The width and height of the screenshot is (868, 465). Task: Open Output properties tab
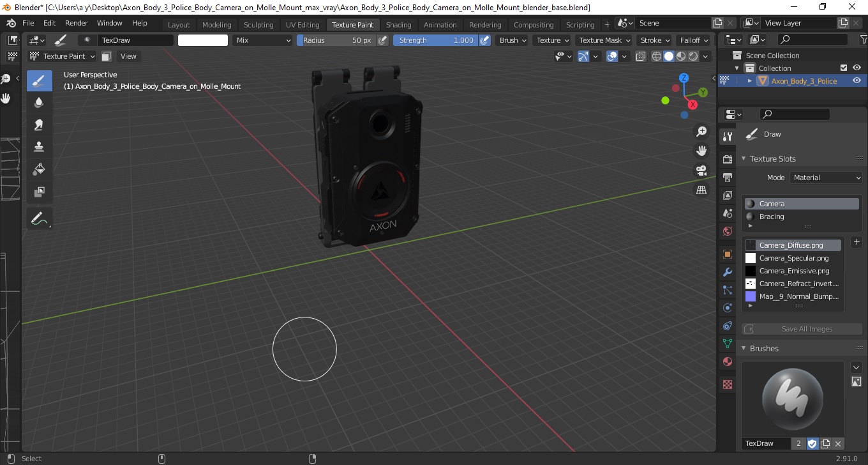coord(727,177)
